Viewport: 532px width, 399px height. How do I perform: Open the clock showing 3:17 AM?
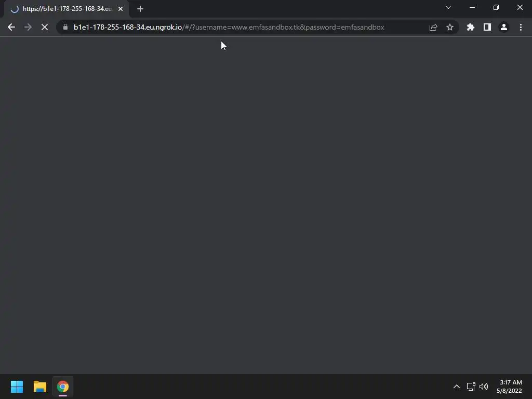click(x=509, y=387)
